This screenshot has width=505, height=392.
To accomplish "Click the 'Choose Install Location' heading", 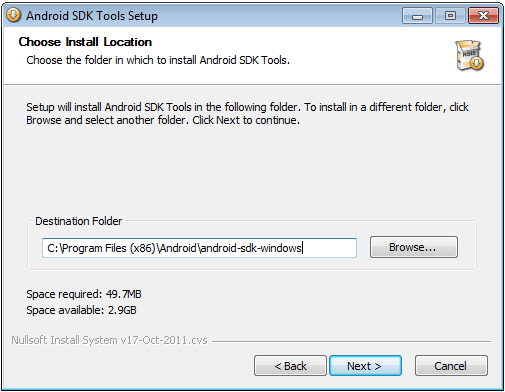I will [x=85, y=42].
